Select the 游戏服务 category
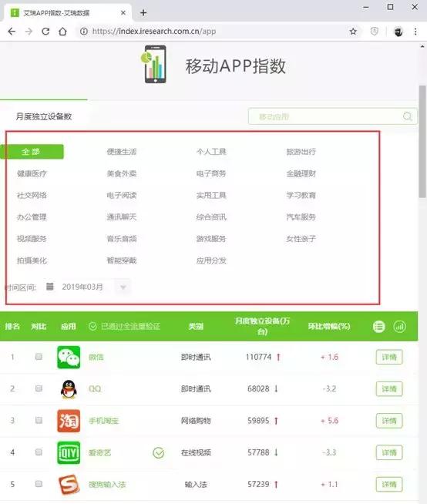427x504 pixels. pos(211,239)
